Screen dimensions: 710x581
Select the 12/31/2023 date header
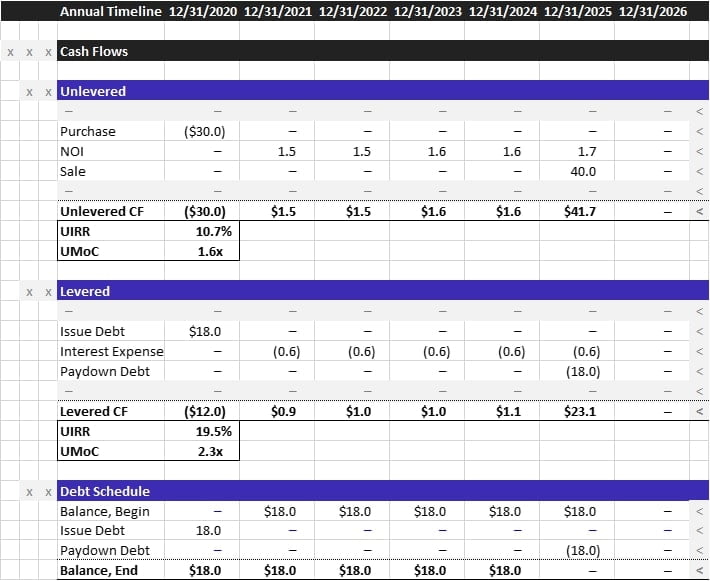[427, 11]
